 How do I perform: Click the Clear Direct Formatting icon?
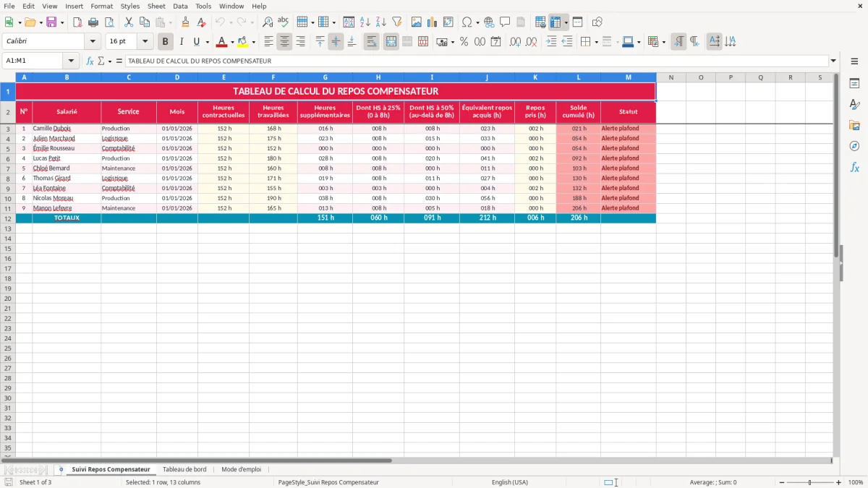tap(200, 22)
